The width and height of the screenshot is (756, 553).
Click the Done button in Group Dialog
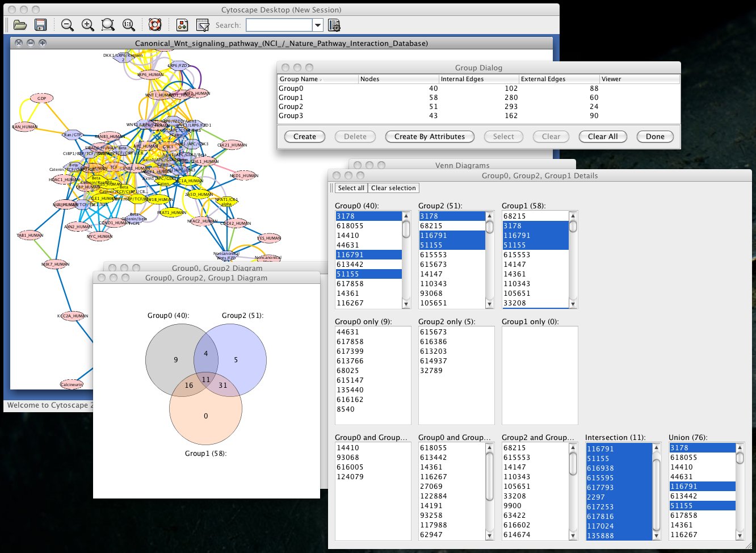(655, 136)
